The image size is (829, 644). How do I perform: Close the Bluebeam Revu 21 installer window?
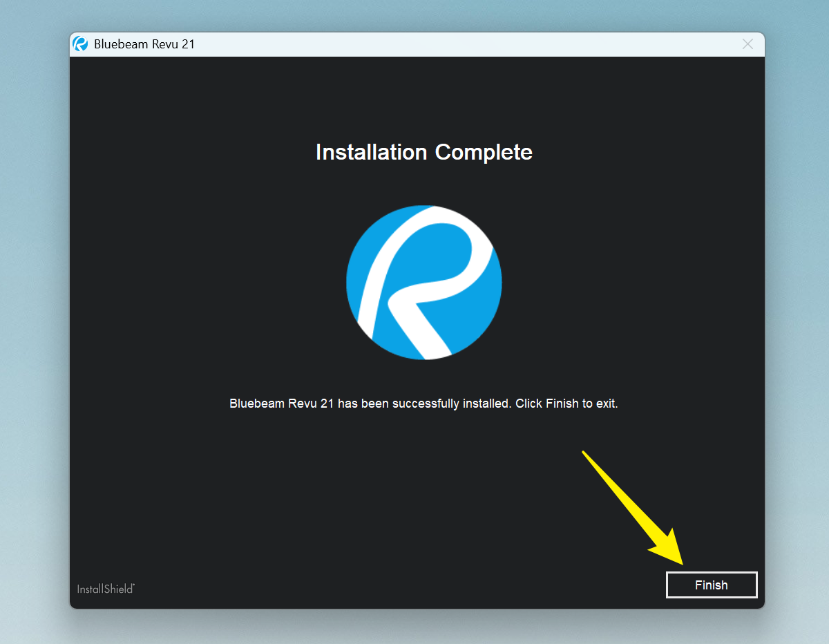(x=747, y=44)
